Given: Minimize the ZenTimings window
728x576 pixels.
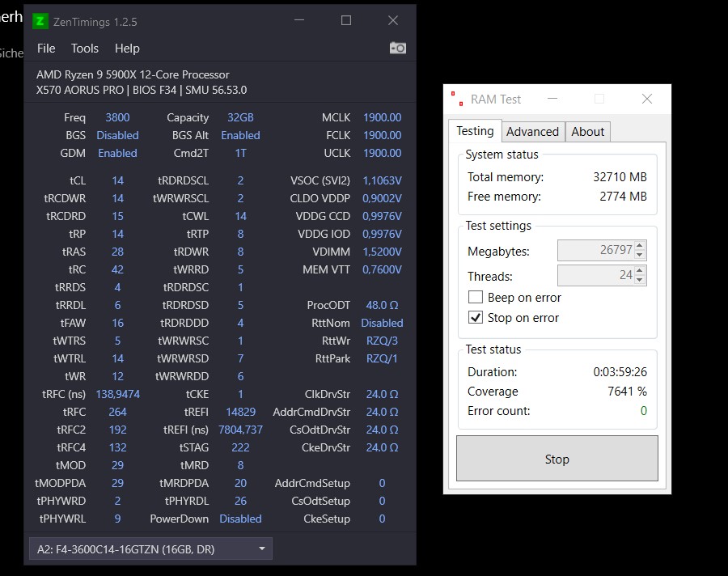Looking at the screenshot, I should point(299,20).
